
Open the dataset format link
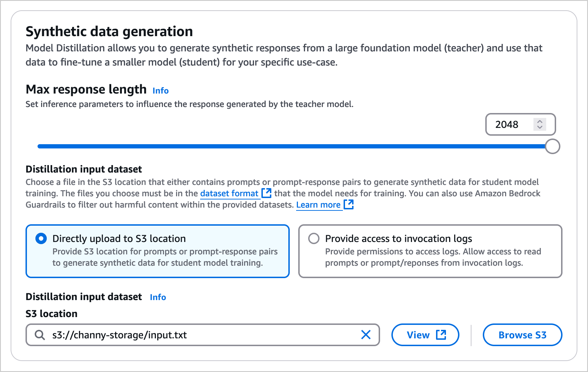229,193
